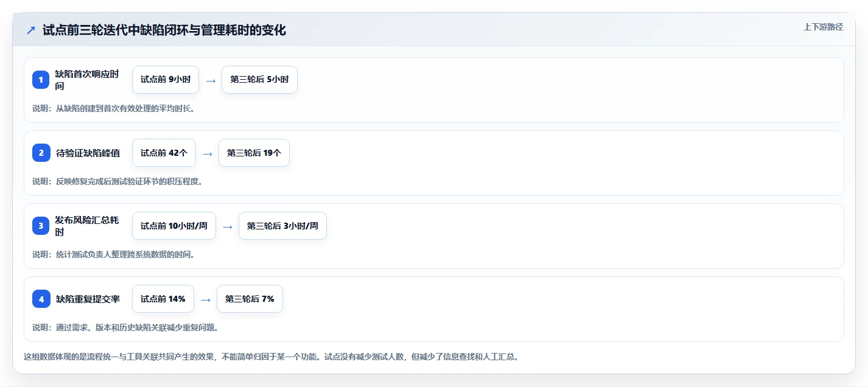868x387 pixels.
Task: Select the 试点前 10小时/周 chip
Action: pyautogui.click(x=174, y=226)
